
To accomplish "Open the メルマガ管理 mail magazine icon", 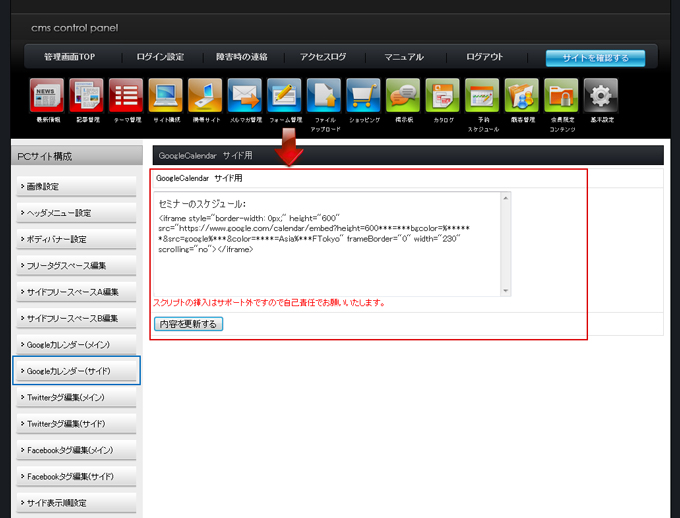I will point(245,96).
